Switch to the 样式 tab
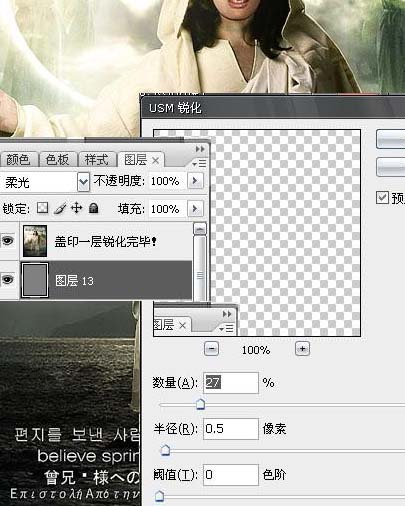This screenshot has width=405, height=506. pos(97,160)
